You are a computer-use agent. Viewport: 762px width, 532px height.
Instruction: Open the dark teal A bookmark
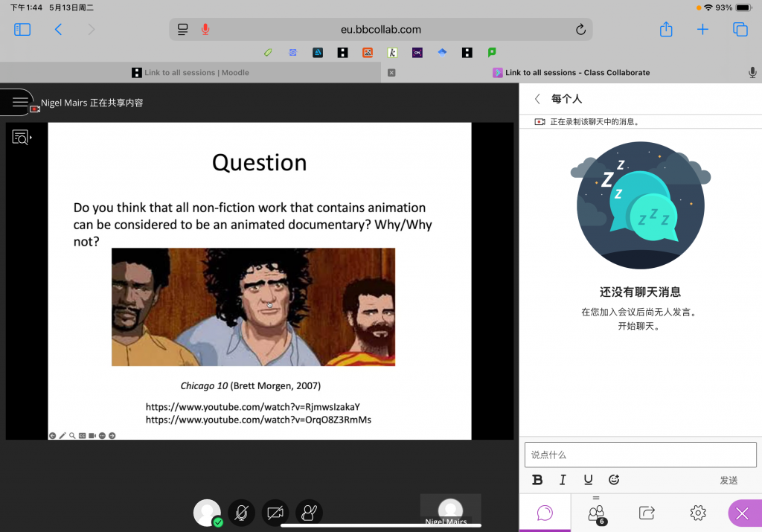point(318,53)
